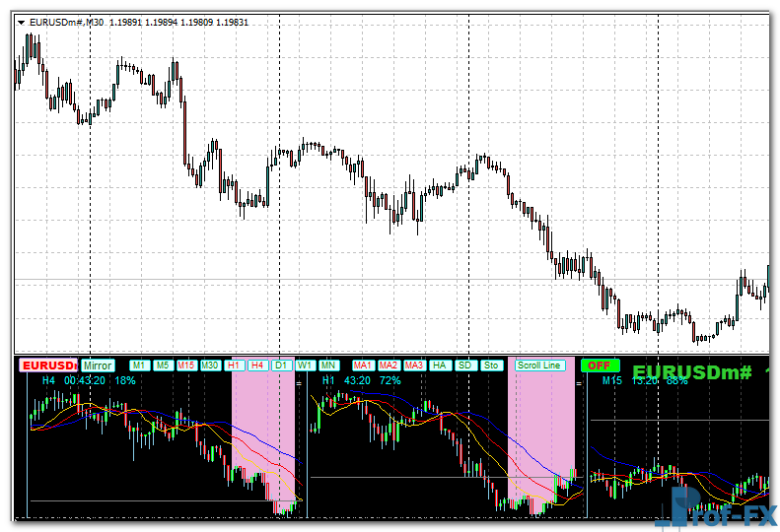Switch to M15 timeframe button

(186, 366)
